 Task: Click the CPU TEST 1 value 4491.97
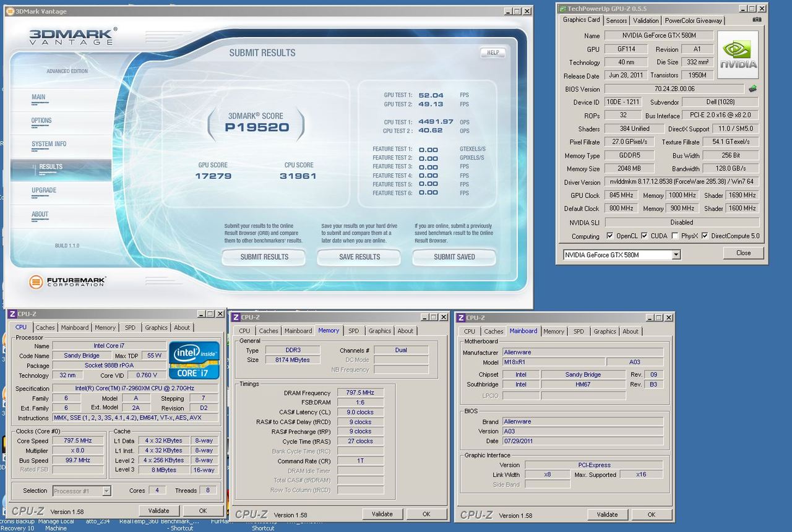(436, 122)
